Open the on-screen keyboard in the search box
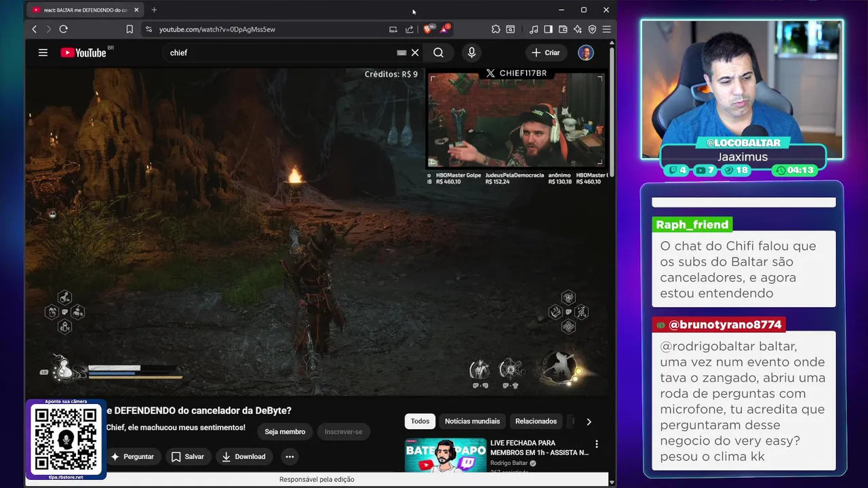Viewport: 868px width, 488px height. click(401, 52)
